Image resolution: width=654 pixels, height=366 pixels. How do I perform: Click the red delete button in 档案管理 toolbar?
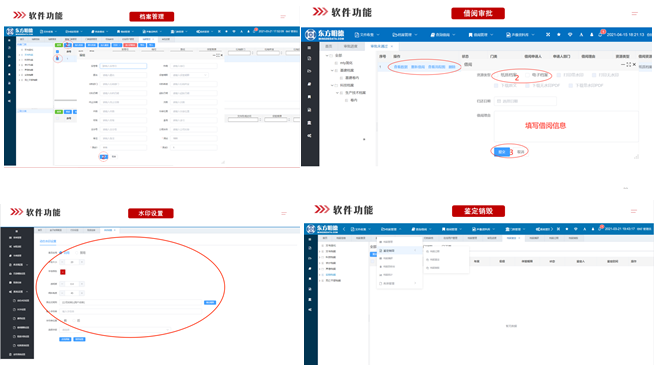130,45
